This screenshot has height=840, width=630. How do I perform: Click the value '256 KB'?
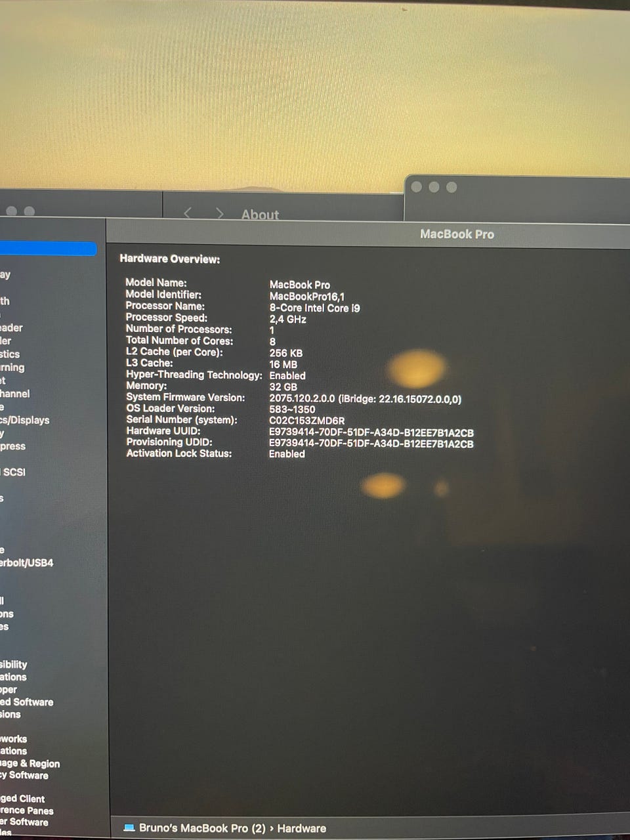[x=286, y=353]
